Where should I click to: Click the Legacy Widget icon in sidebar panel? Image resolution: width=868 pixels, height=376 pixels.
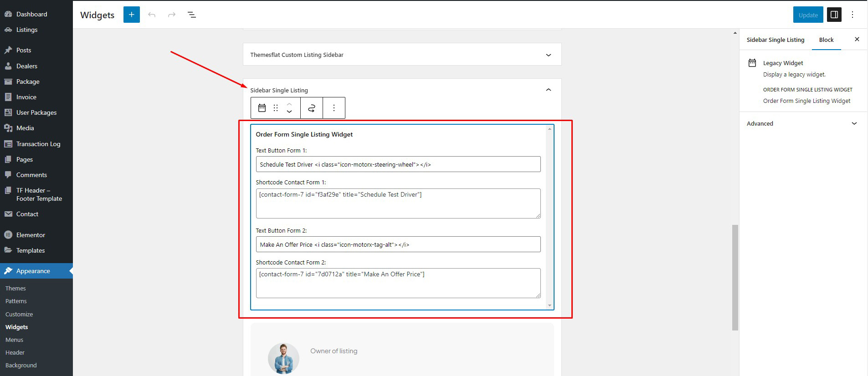(752, 63)
